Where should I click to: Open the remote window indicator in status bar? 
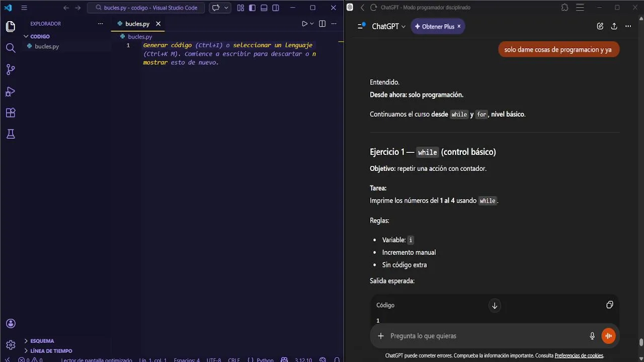click(7, 359)
